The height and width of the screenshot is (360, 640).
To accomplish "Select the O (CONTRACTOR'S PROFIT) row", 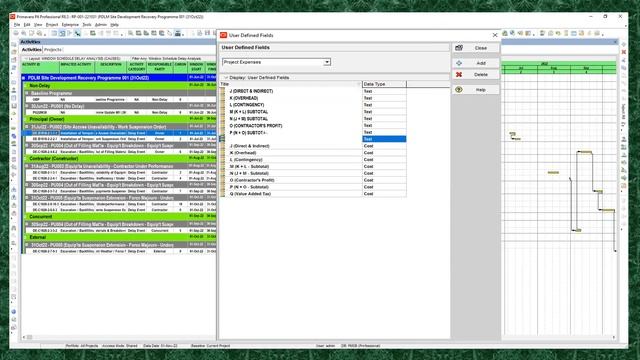I will tap(313, 126).
